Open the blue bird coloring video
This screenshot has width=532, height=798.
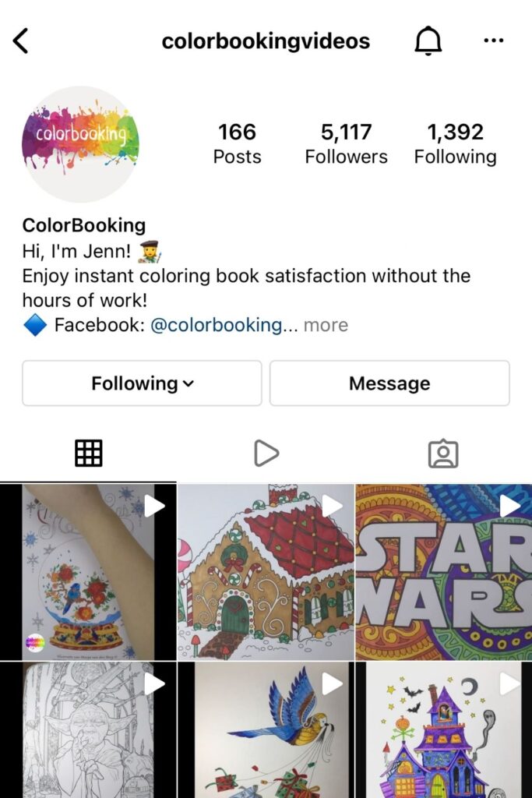click(266, 729)
